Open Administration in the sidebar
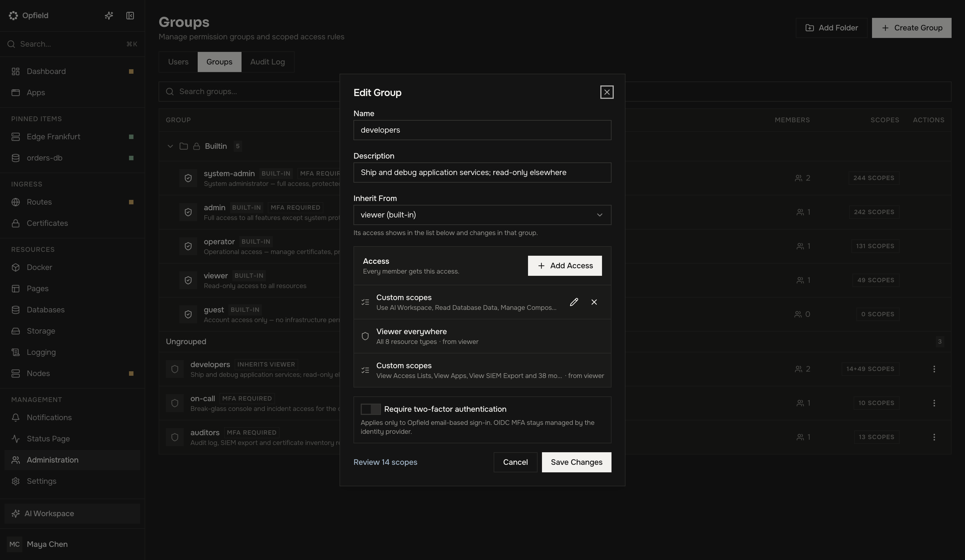Image resolution: width=965 pixels, height=560 pixels. point(72,460)
